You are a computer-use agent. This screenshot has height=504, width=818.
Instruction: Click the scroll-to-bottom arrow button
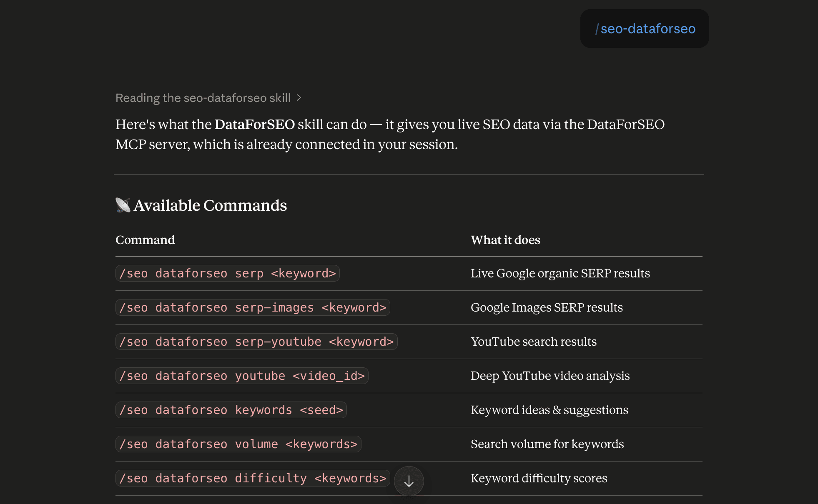[x=409, y=481]
